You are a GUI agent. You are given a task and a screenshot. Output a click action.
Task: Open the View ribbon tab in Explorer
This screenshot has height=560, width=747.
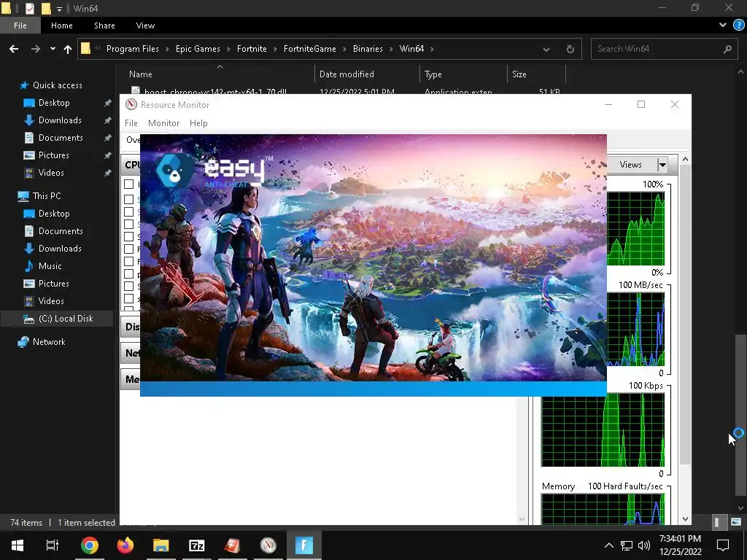(145, 26)
